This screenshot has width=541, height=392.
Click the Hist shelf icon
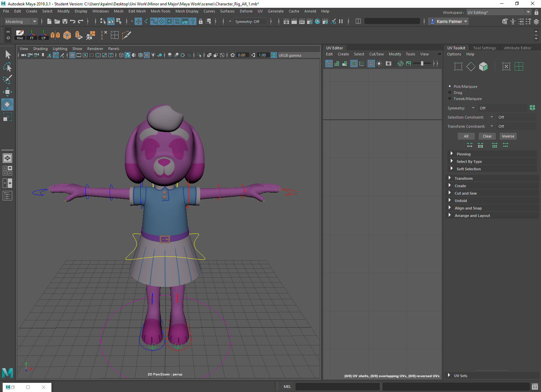[x=20, y=35]
